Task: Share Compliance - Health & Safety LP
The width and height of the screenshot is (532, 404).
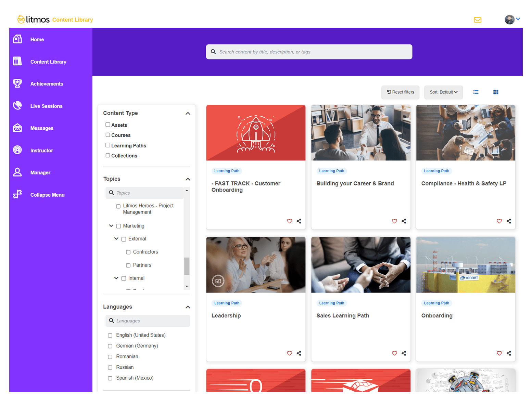Action: point(509,221)
